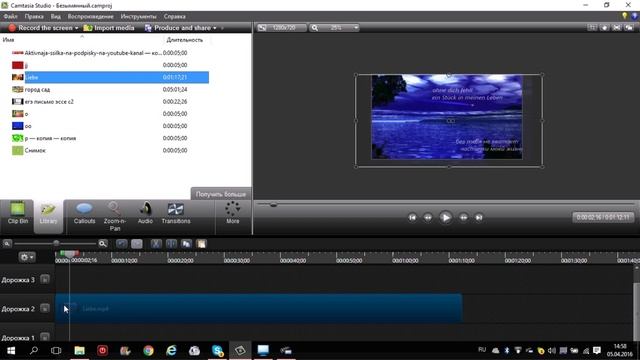Click the timeline Copy icon
This screenshot has width=640, height=360.
[187, 244]
